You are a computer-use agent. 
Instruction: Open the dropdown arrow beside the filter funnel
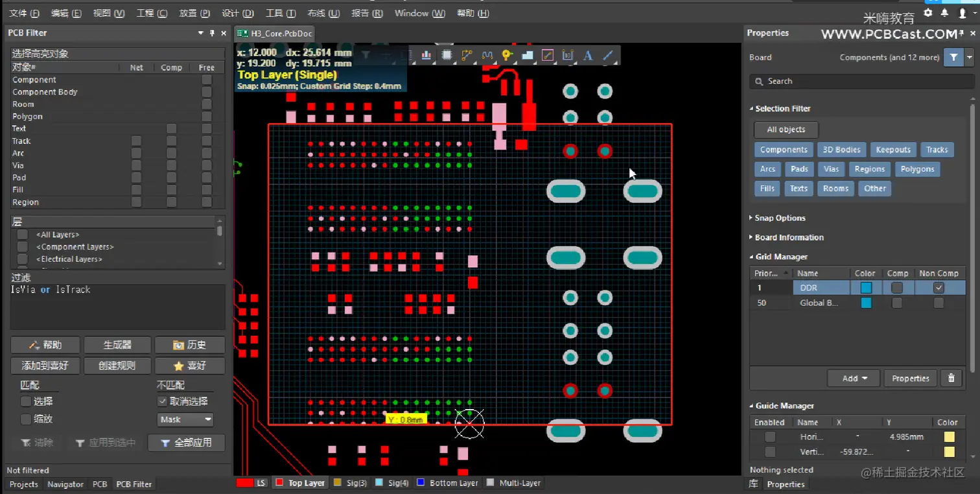coord(969,57)
